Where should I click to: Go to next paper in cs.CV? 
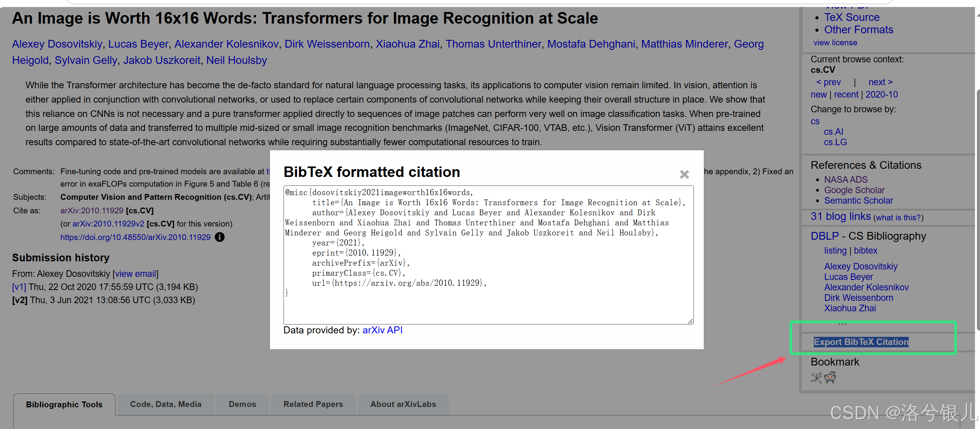[x=880, y=82]
